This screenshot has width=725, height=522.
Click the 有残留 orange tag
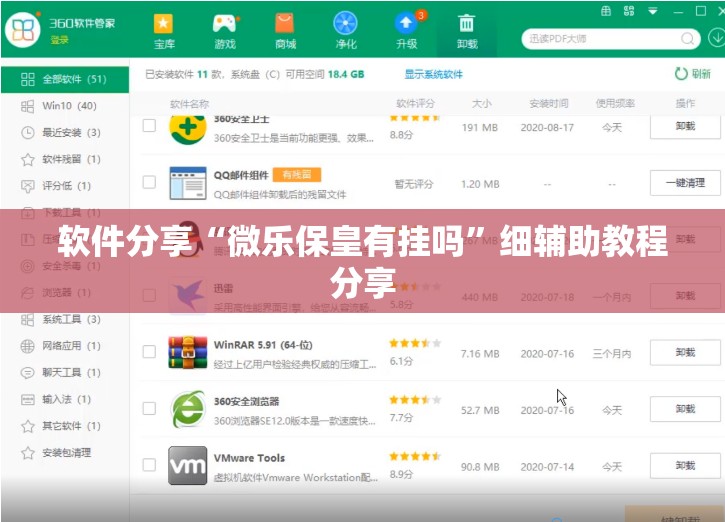(x=297, y=175)
